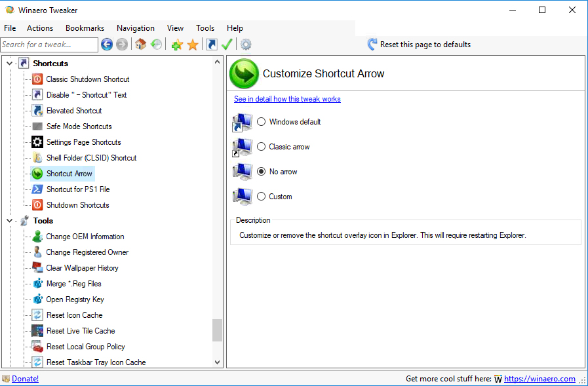Open the Navigation menu
The width and height of the screenshot is (588, 386).
(x=135, y=28)
